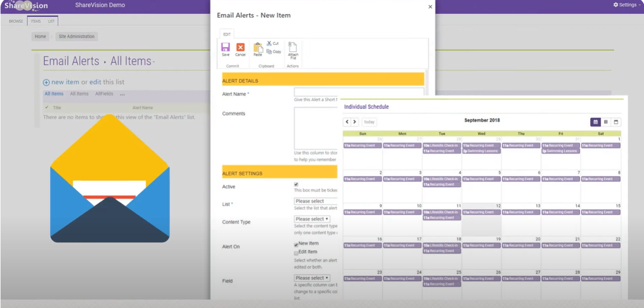The width and height of the screenshot is (644, 308).
Task: Select the EDIT tab in the dialog
Action: point(227,35)
